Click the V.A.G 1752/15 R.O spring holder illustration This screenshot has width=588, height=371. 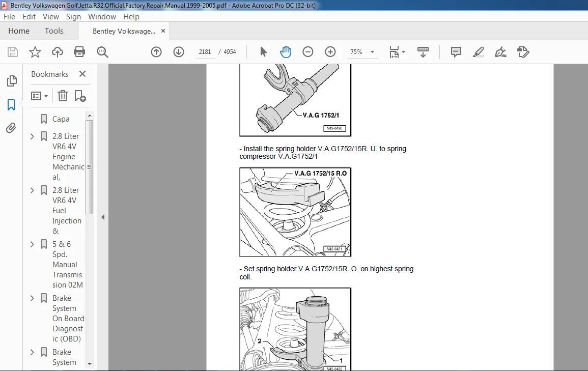click(295, 212)
